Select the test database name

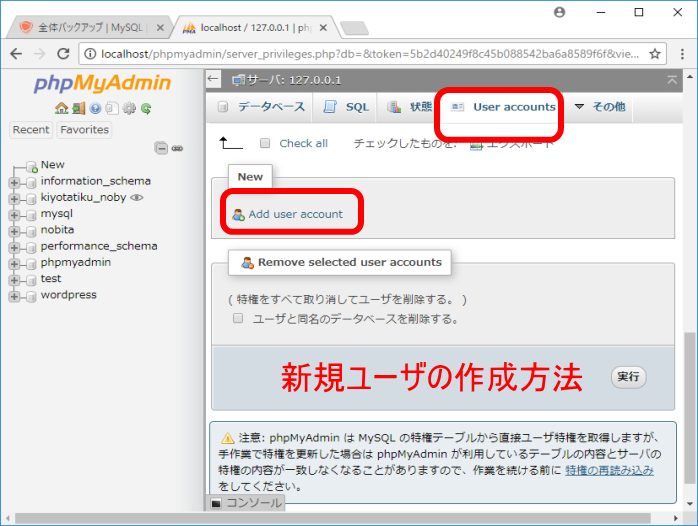(x=51, y=279)
